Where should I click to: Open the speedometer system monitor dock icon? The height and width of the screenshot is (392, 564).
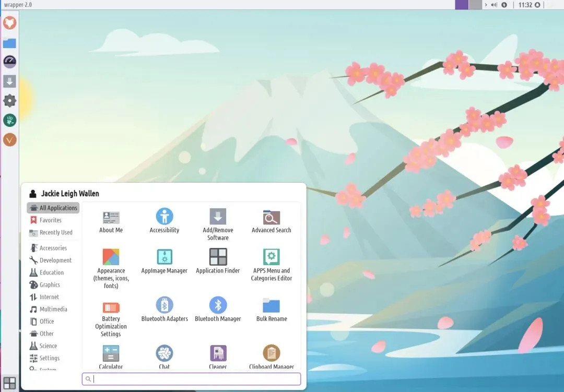click(10, 62)
